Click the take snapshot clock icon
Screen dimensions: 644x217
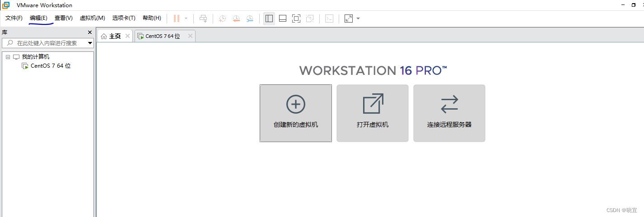click(223, 18)
